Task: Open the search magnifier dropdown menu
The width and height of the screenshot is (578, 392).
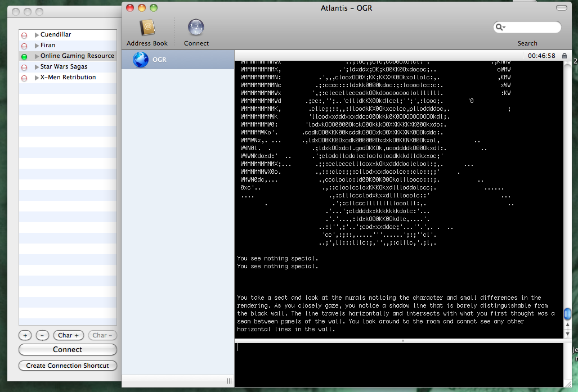Action: click(500, 27)
